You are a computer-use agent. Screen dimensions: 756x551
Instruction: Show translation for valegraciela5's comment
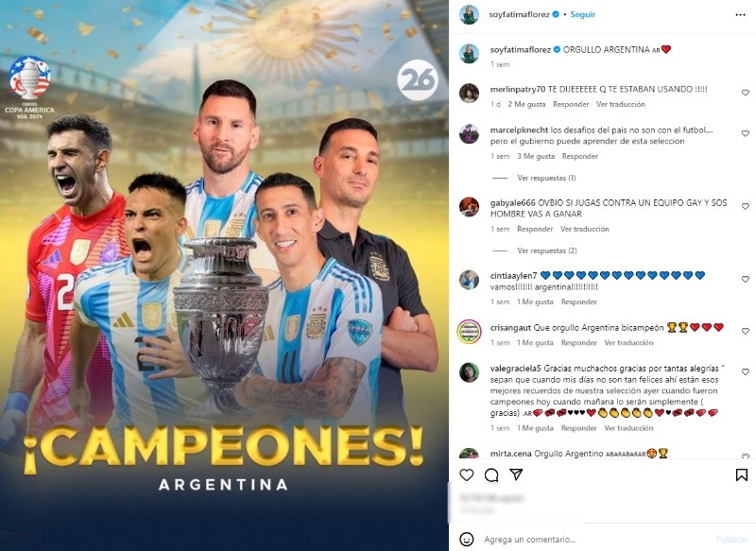pyautogui.click(x=628, y=428)
